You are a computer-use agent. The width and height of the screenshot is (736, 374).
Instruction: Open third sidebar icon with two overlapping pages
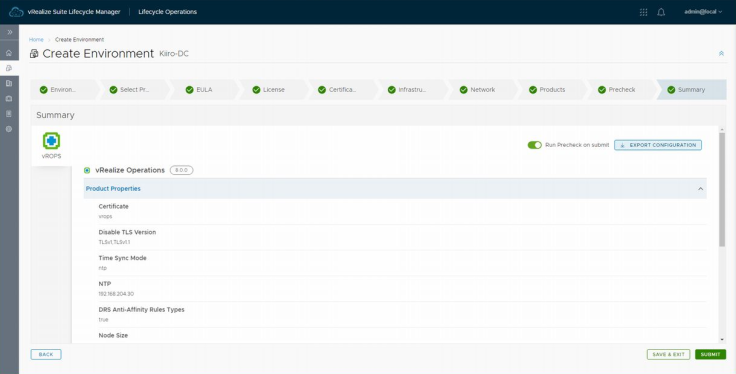coord(9,84)
